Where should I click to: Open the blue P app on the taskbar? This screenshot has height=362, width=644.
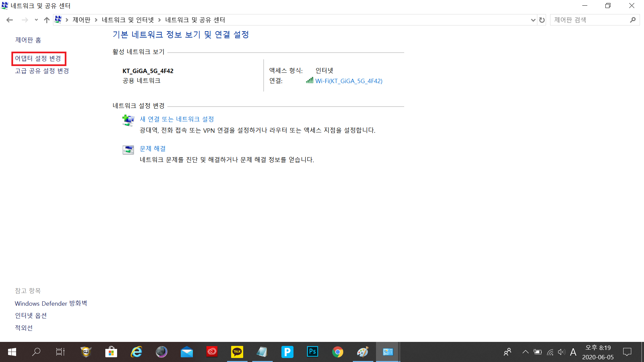pyautogui.click(x=287, y=352)
